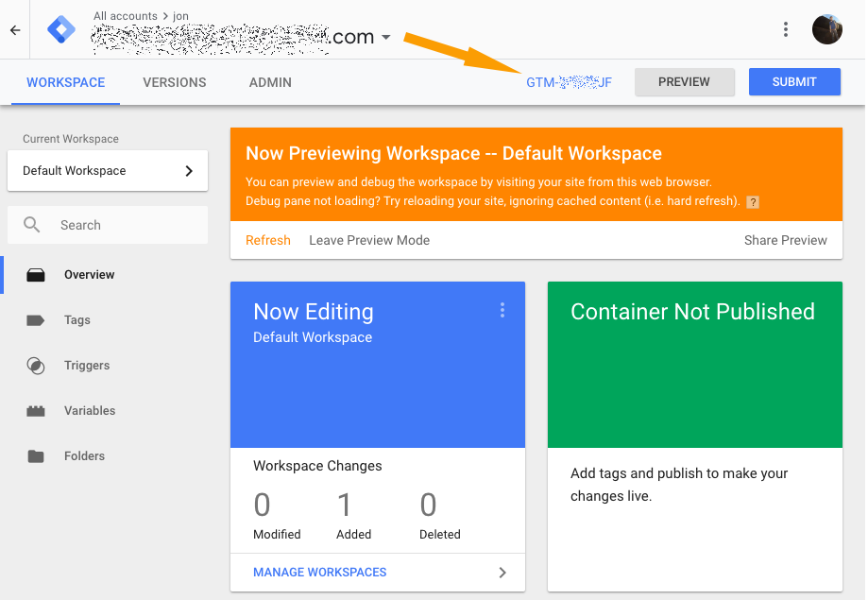Open the Tags section icon
868x600 pixels.
[36, 320]
